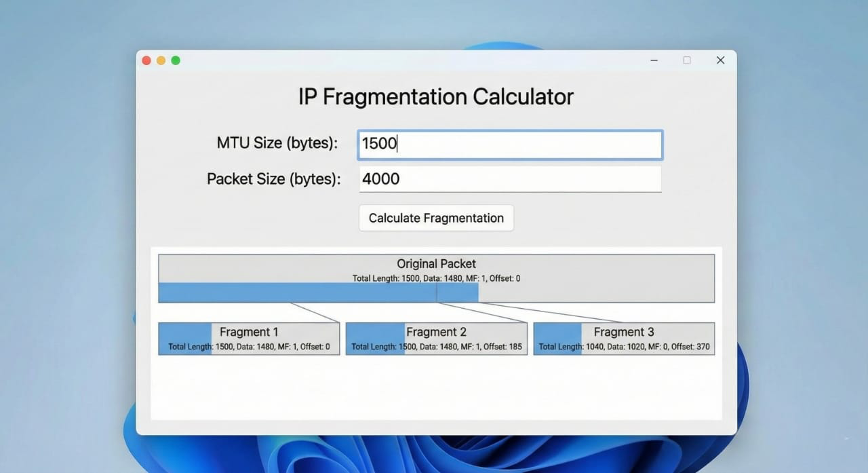Click the green zoom traffic light button
Image resolution: width=868 pixels, height=473 pixels.
click(x=176, y=60)
